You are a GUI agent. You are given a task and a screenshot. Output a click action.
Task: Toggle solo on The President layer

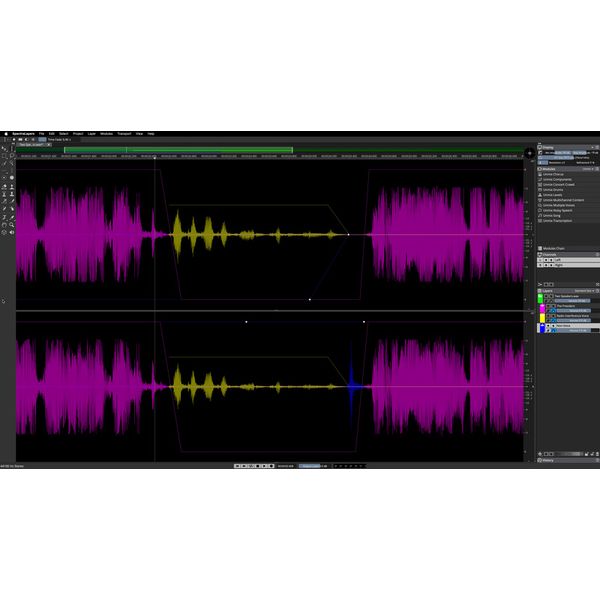click(x=553, y=306)
